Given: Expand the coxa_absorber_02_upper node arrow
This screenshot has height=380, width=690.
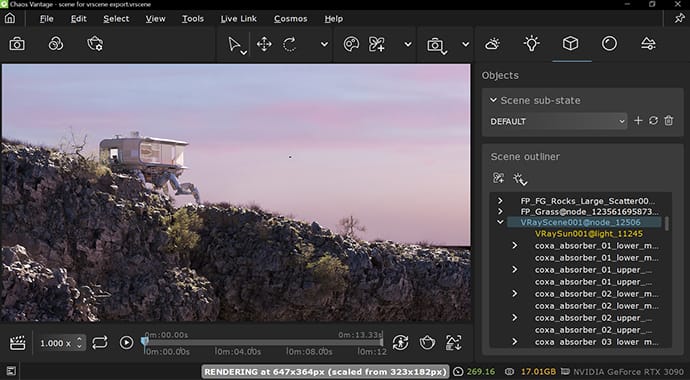Looking at the screenshot, I should (x=514, y=317).
